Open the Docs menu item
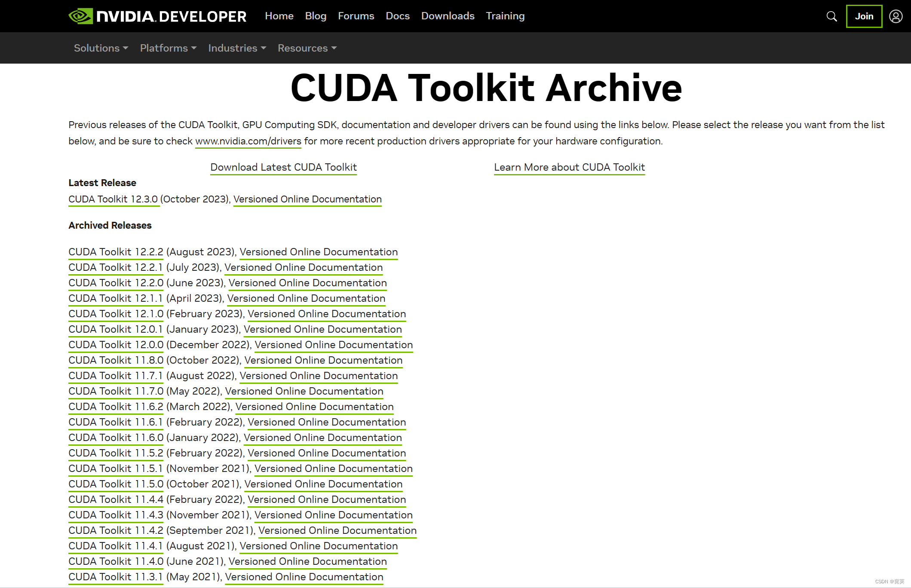 coord(397,16)
